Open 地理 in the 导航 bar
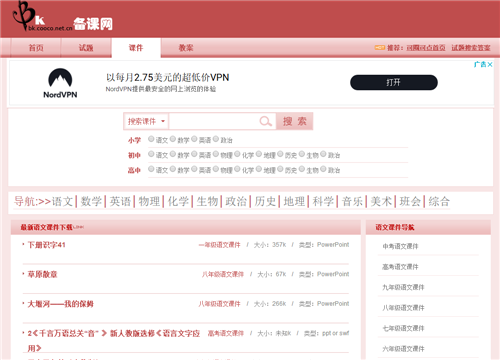The height and width of the screenshot is (360, 500). 294,201
